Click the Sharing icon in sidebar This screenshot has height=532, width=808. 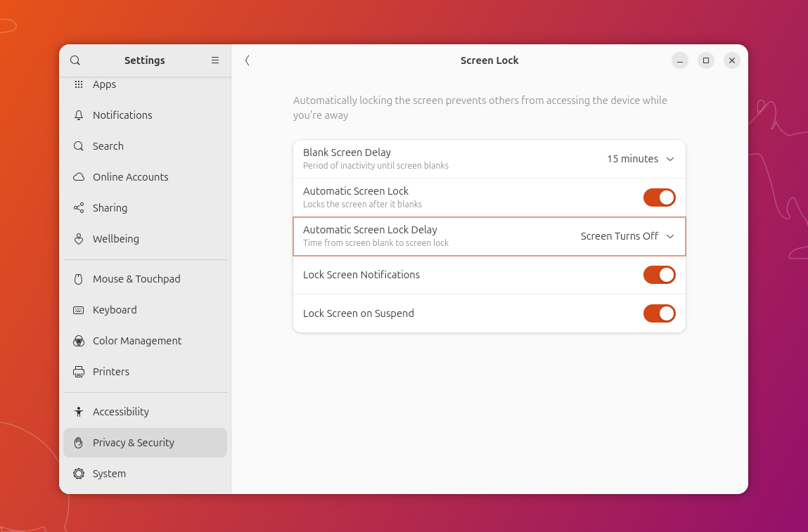78,207
